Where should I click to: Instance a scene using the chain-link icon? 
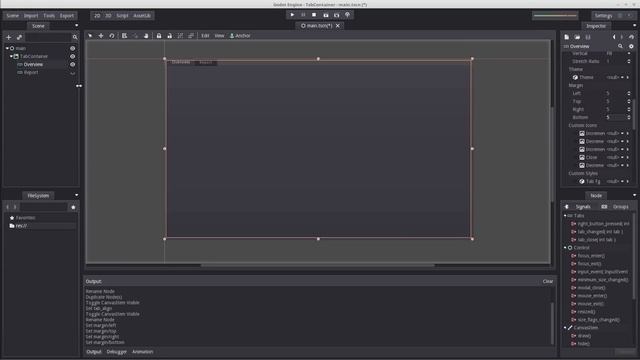(19, 37)
